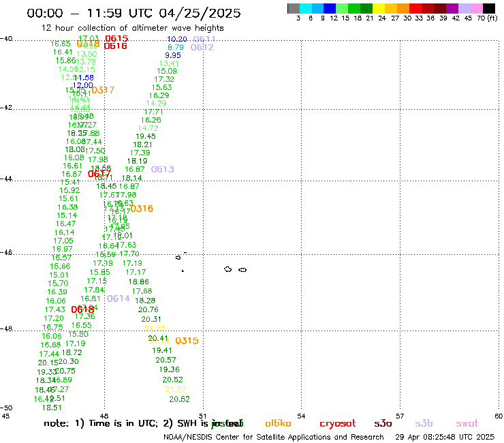Click the lavender time label 0613
This screenshot has height=443, width=504.
click(x=163, y=169)
